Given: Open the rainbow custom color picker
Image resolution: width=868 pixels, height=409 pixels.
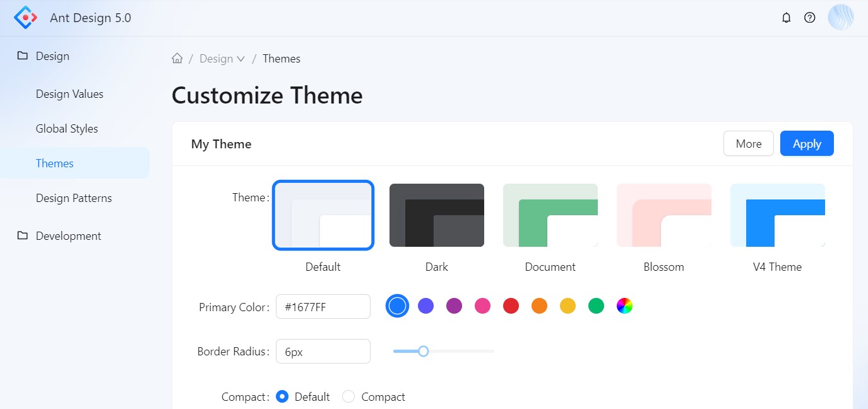Looking at the screenshot, I should [624, 306].
